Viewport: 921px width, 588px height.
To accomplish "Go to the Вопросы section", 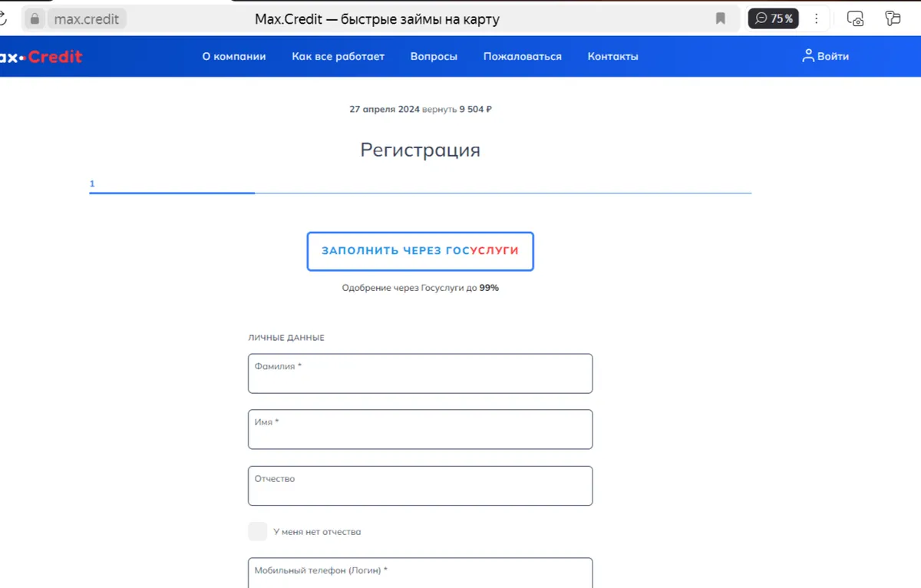I will [x=434, y=56].
